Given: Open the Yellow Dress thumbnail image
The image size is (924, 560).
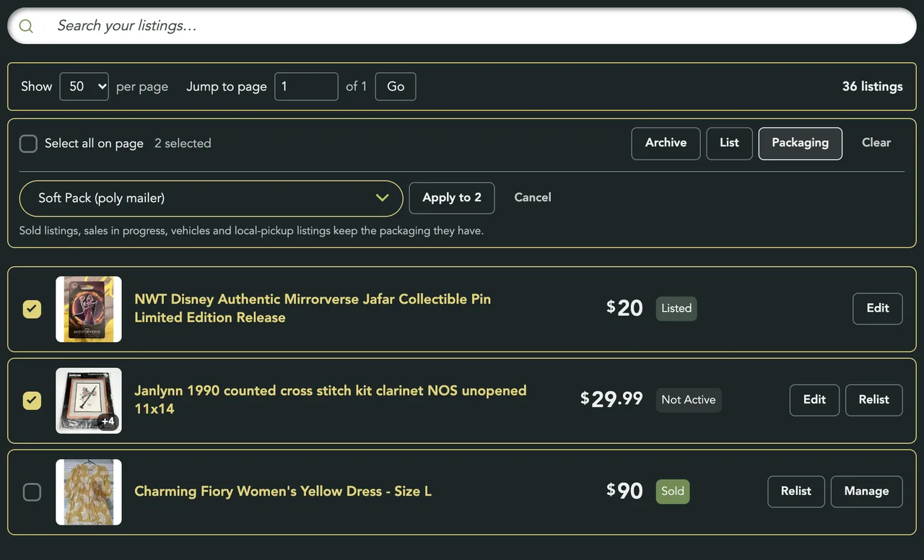Looking at the screenshot, I should point(89,492).
